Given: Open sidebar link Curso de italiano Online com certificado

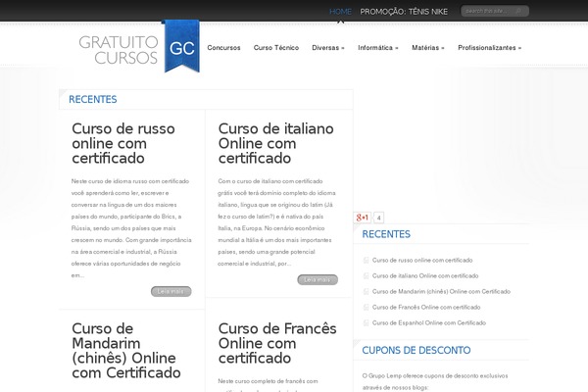Looking at the screenshot, I should tap(425, 275).
